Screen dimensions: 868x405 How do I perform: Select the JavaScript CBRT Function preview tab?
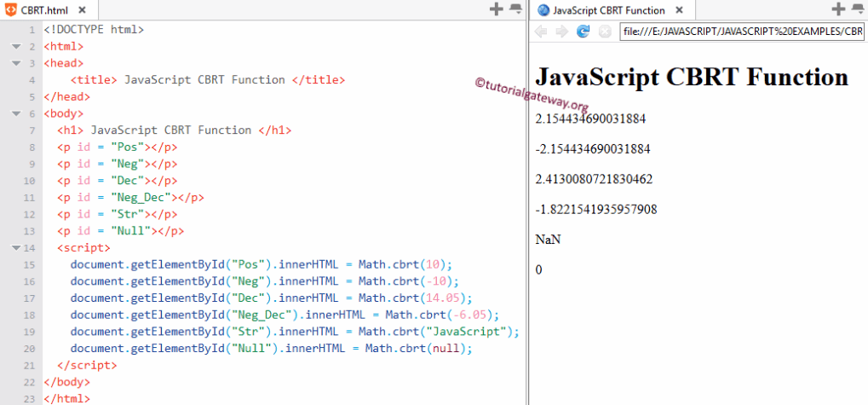pos(613,10)
